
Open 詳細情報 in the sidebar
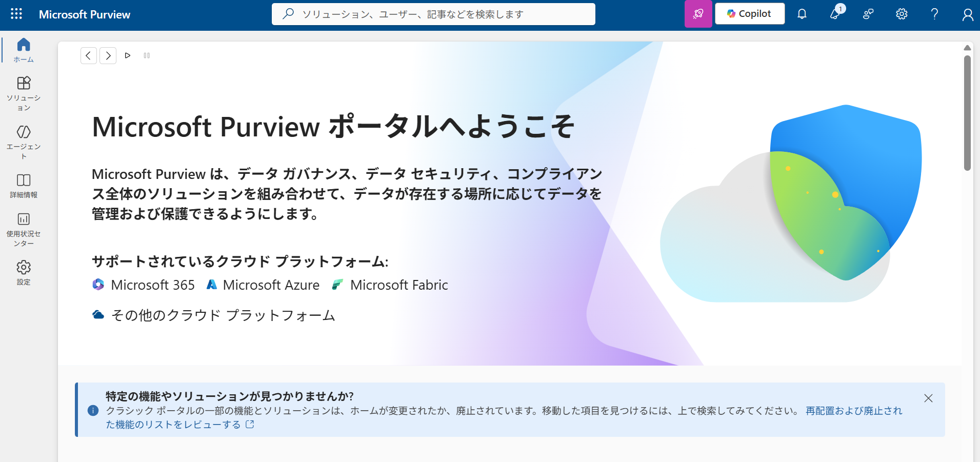[24, 186]
